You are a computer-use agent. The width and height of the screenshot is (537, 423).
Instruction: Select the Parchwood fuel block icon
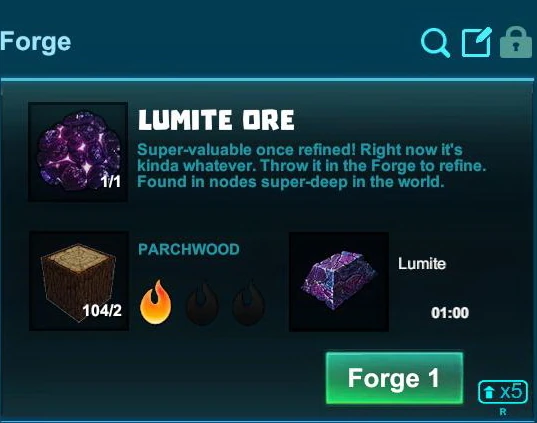coord(79,281)
